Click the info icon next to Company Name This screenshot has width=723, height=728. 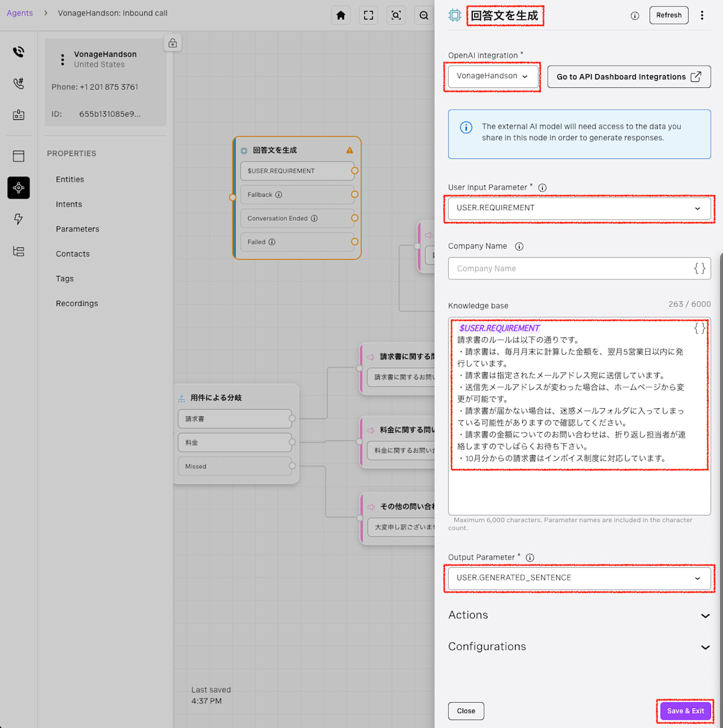pyautogui.click(x=519, y=246)
